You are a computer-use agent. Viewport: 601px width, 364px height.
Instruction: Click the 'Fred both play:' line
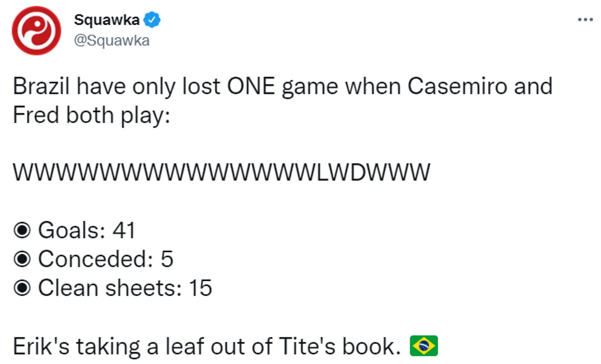91,115
